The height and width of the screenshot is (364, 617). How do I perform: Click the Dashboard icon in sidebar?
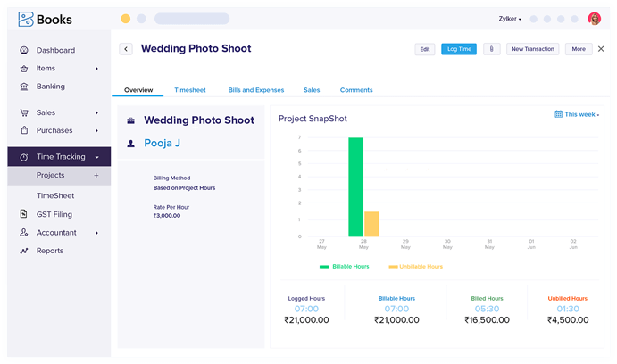[24, 50]
